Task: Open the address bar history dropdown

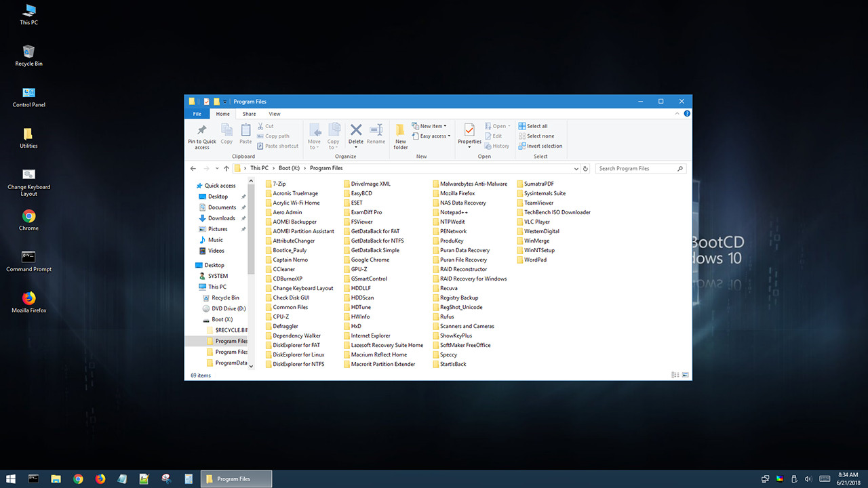Action: point(576,168)
